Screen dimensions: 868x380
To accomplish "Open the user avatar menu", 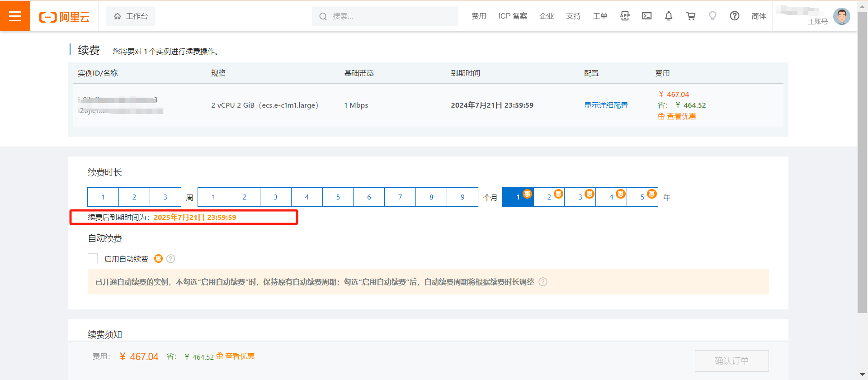I will 841,16.
